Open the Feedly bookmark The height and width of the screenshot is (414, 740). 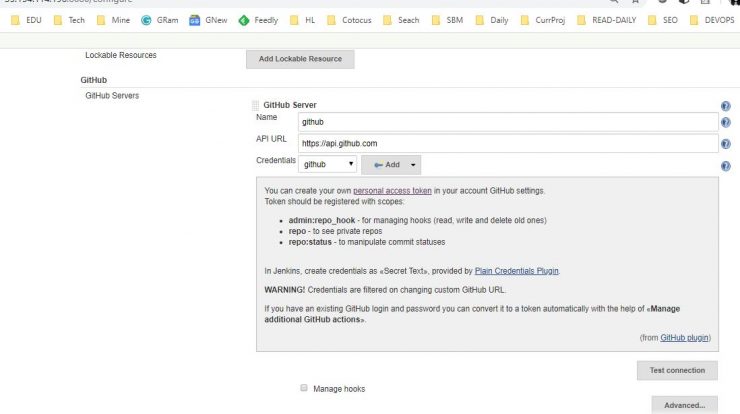(258, 20)
